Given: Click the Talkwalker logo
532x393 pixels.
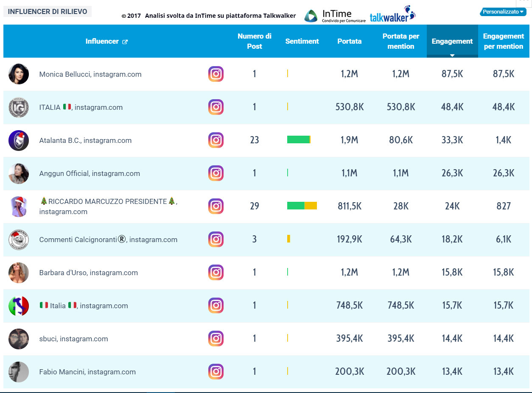Looking at the screenshot, I should pos(392,14).
